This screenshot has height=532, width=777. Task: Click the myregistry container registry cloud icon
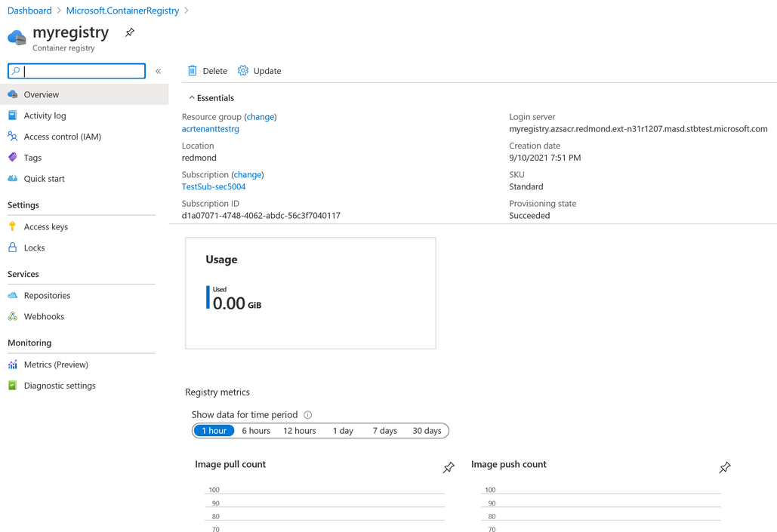[17, 38]
